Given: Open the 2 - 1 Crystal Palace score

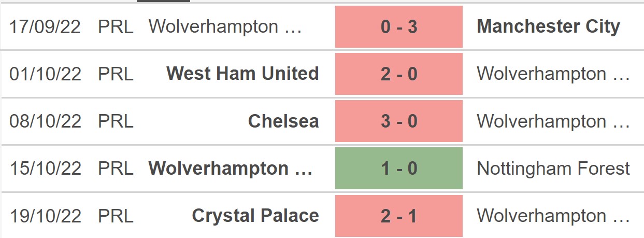Looking at the screenshot, I should (399, 216).
